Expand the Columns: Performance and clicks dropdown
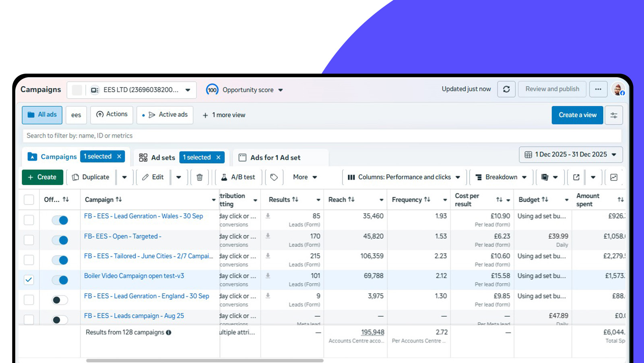Viewport: 644px width, 363px height. (x=404, y=177)
